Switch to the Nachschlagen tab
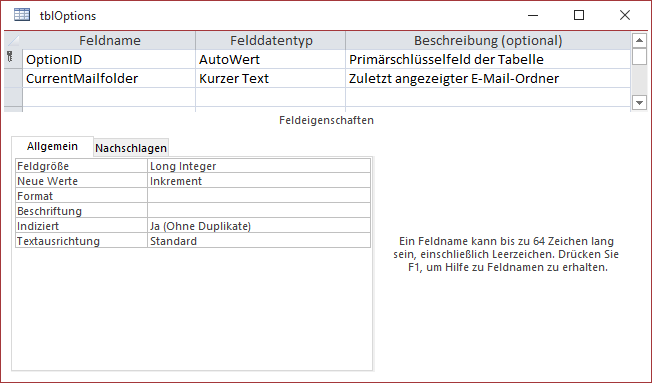Image resolution: width=652 pixels, height=383 pixels. tap(131, 148)
